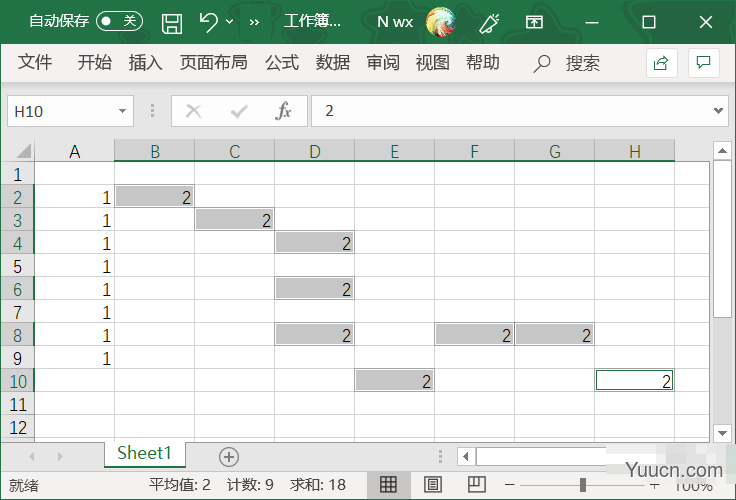Open the 页面布局 tab
The image size is (736, 500).
point(214,62)
